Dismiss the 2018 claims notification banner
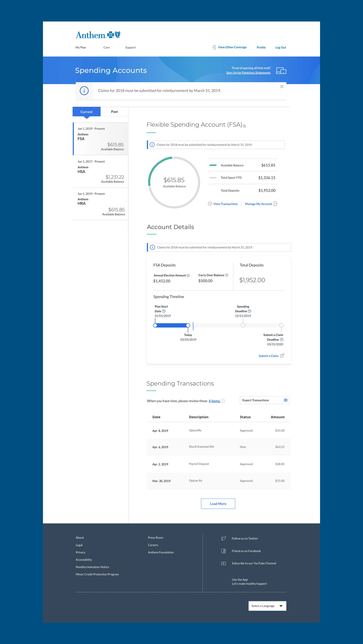Image resolution: width=363 pixels, height=644 pixels. 282,86
